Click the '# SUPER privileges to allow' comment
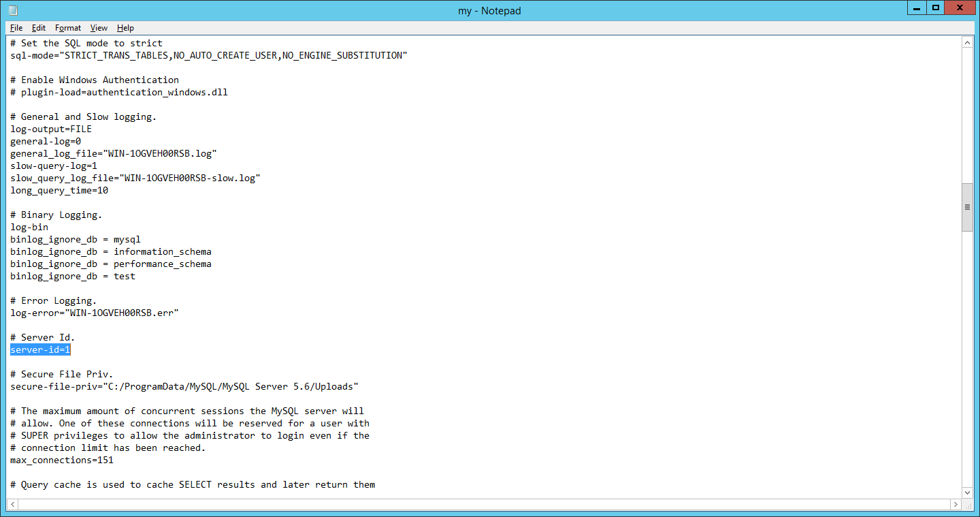This screenshot has width=980, height=517. (x=190, y=435)
